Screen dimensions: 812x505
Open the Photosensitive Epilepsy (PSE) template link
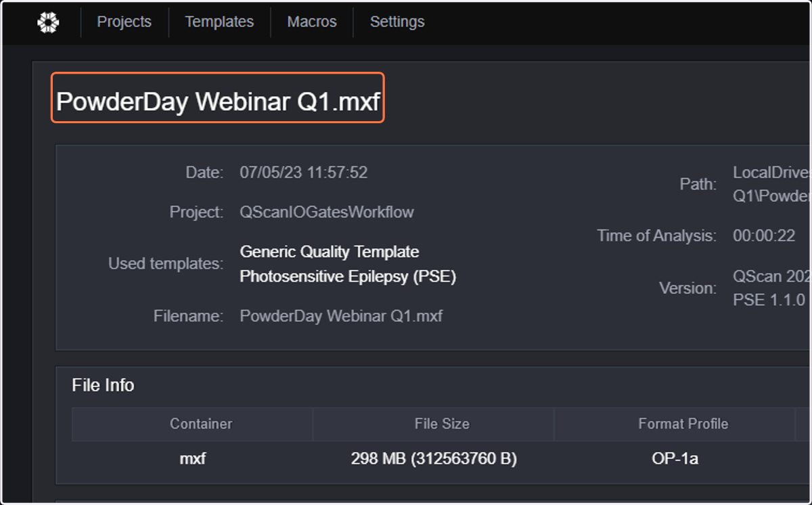click(x=348, y=277)
